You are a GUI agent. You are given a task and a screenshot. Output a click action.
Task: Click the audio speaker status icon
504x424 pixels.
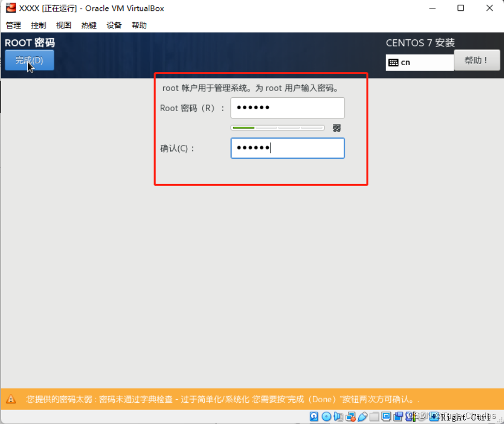(x=338, y=416)
